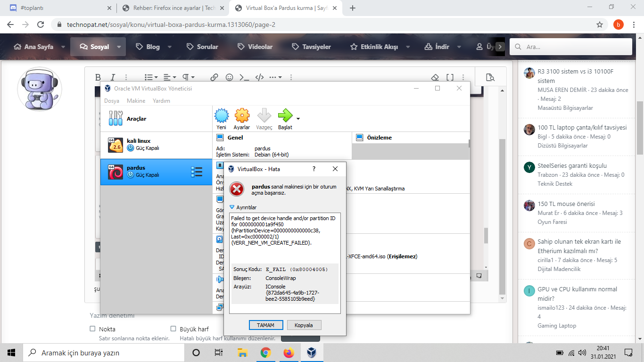Open the Dosya menu in VirtualBox
This screenshot has width=644, height=362.
[x=112, y=101]
